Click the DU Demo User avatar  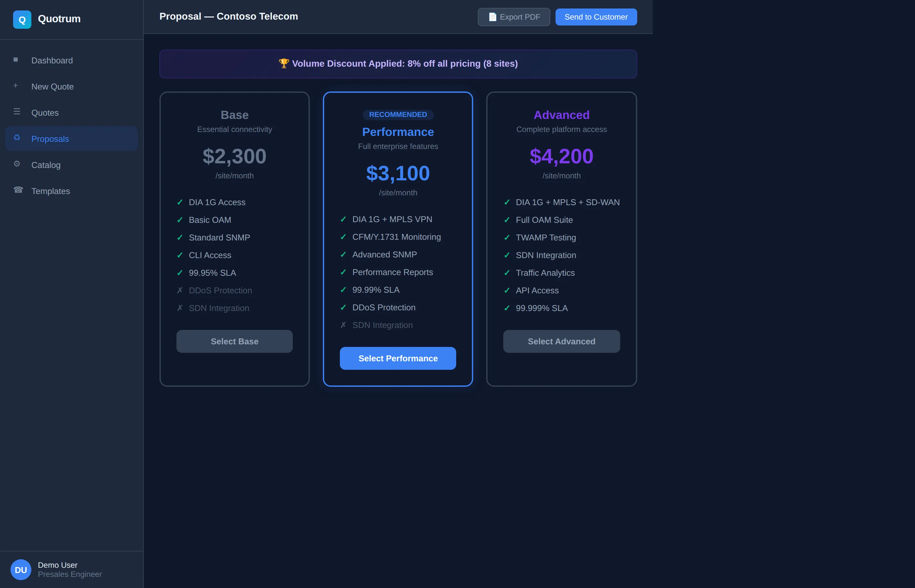[x=21, y=569]
